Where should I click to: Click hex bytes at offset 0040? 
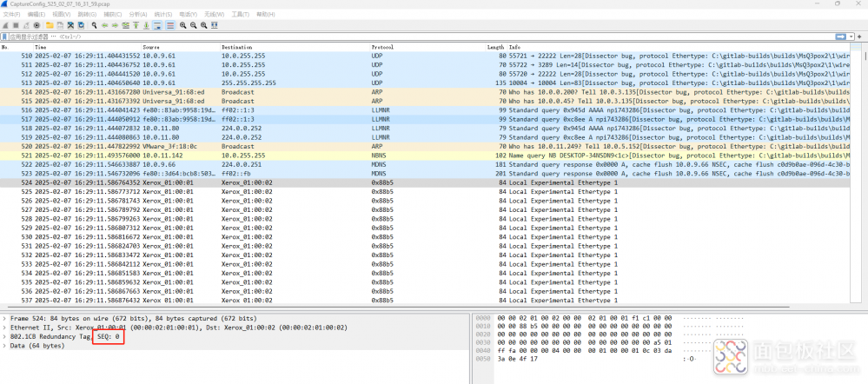point(584,351)
